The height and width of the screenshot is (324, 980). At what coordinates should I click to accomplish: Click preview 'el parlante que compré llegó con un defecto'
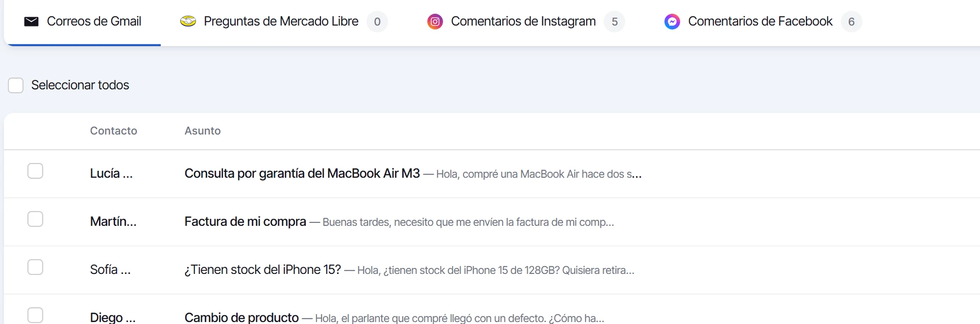[x=444, y=318]
